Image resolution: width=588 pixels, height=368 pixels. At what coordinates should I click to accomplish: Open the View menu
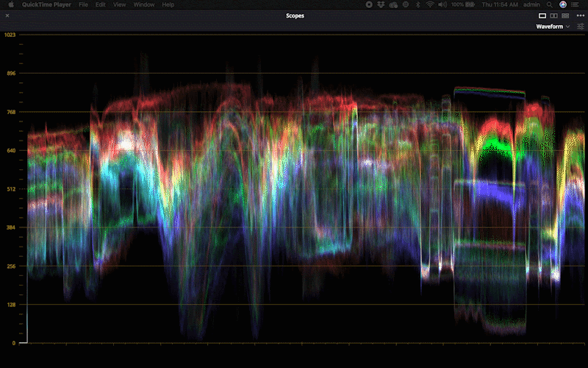point(120,4)
